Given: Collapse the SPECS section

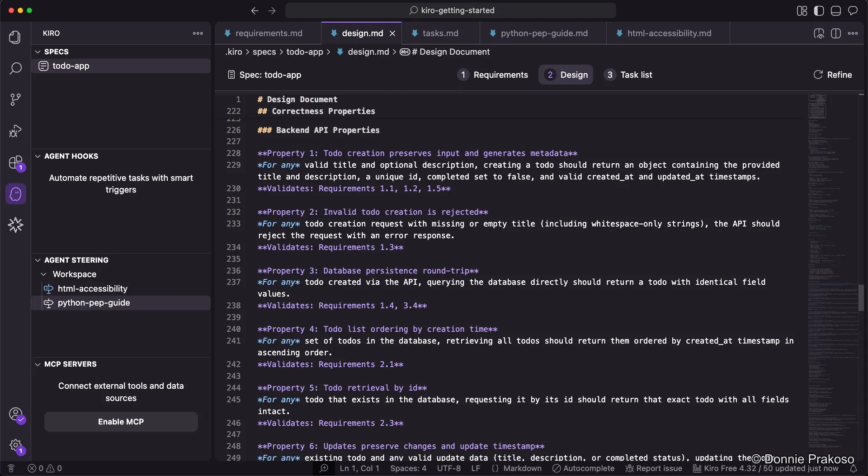Looking at the screenshot, I should 38,52.
